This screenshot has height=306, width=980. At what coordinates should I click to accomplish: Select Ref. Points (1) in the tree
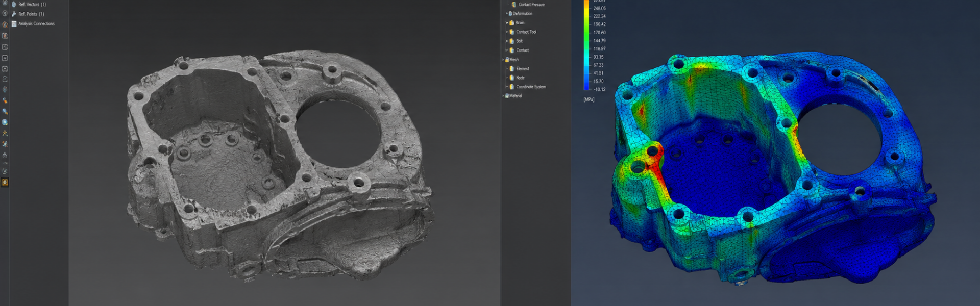(31, 14)
